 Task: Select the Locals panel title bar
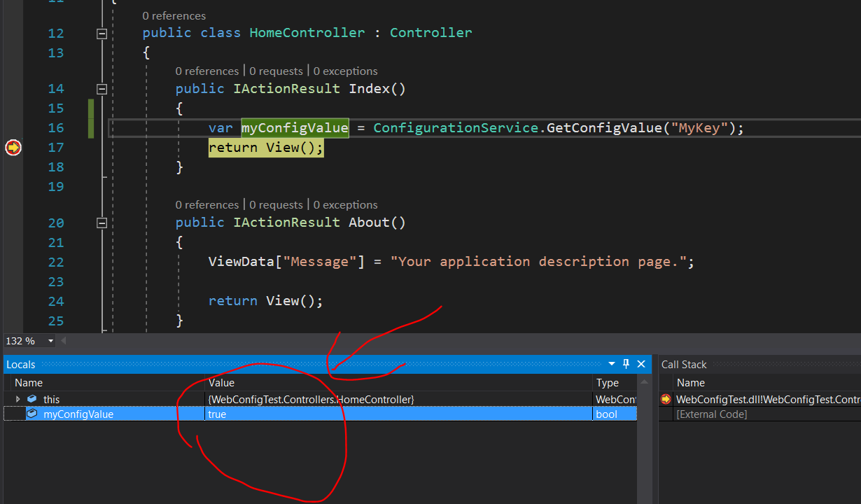click(x=21, y=364)
